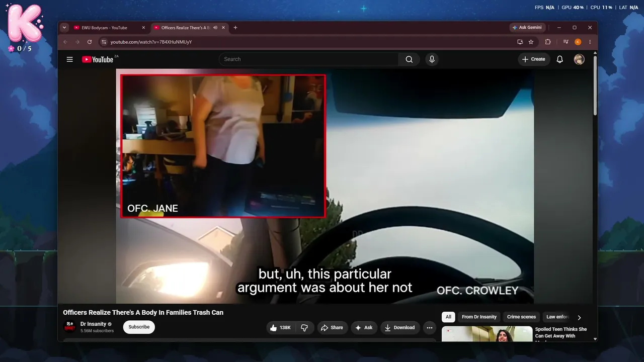The width and height of the screenshot is (644, 362).
Task: Dislike the video with thumbs down
Action: coord(304,327)
